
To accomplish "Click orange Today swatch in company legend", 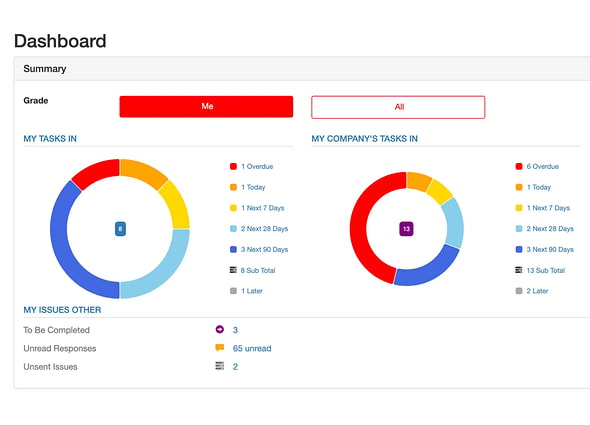I will pyautogui.click(x=519, y=187).
